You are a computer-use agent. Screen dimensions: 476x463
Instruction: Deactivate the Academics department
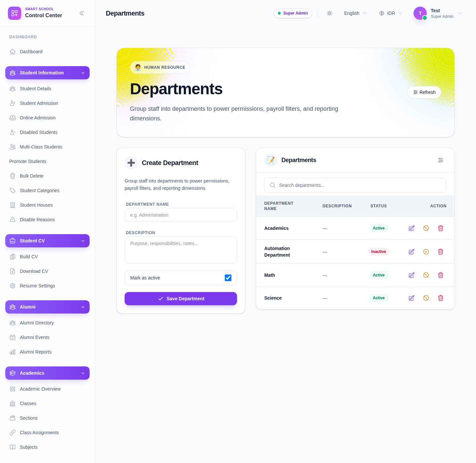[x=426, y=228]
